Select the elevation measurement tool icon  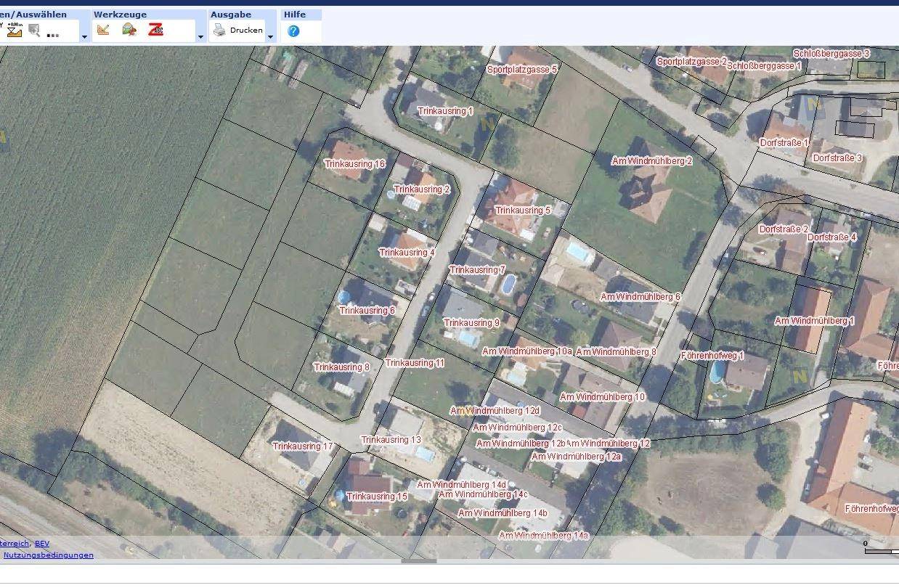coord(15,30)
